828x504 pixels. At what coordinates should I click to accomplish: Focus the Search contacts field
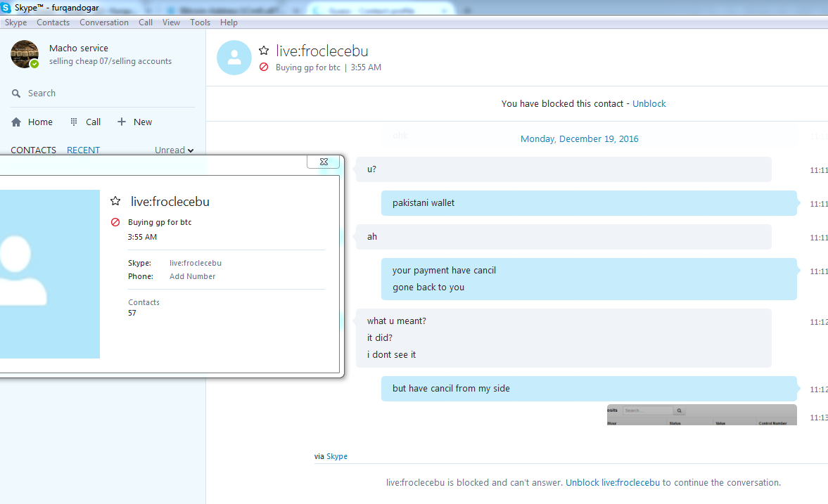103,93
